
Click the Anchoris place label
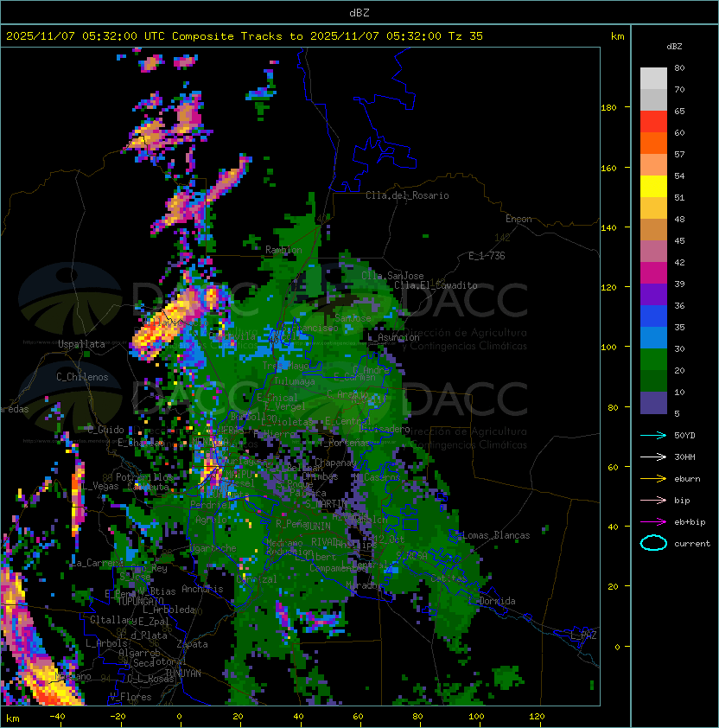[x=202, y=589]
